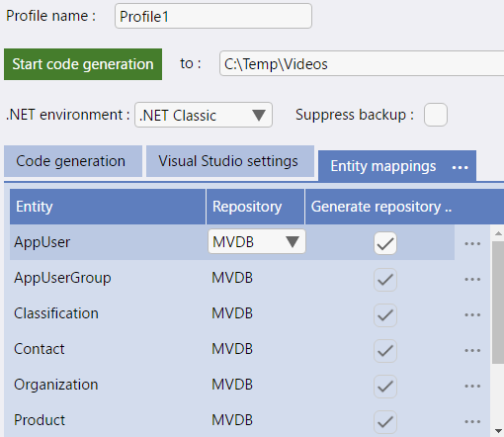Image resolution: width=504 pixels, height=437 pixels.
Task: Open the ellipsis menu on Entity mappings tab
Action: pos(461,168)
